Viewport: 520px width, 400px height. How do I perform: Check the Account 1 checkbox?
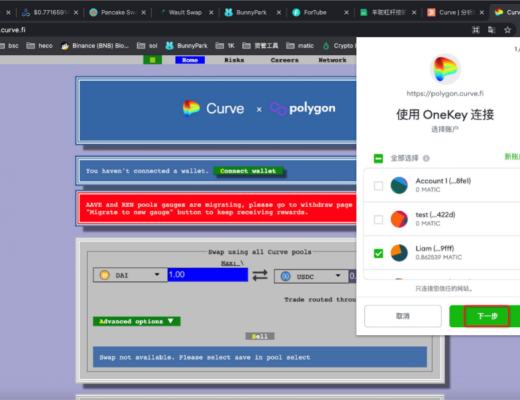point(378,186)
